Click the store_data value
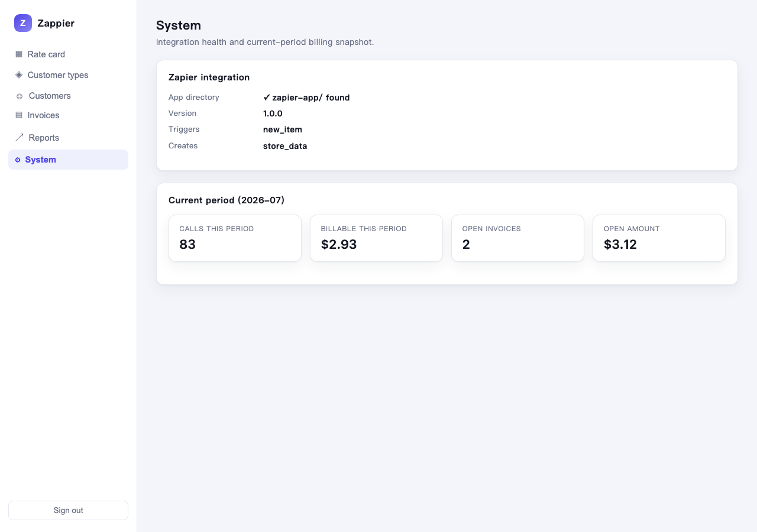Viewport: 757px width, 532px height. (x=285, y=146)
